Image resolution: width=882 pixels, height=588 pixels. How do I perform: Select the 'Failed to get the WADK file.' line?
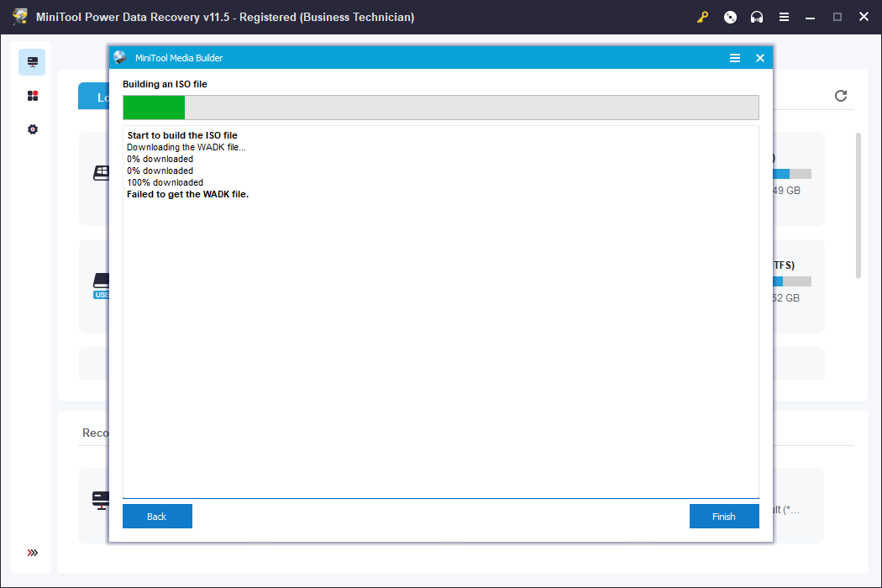[x=188, y=194]
